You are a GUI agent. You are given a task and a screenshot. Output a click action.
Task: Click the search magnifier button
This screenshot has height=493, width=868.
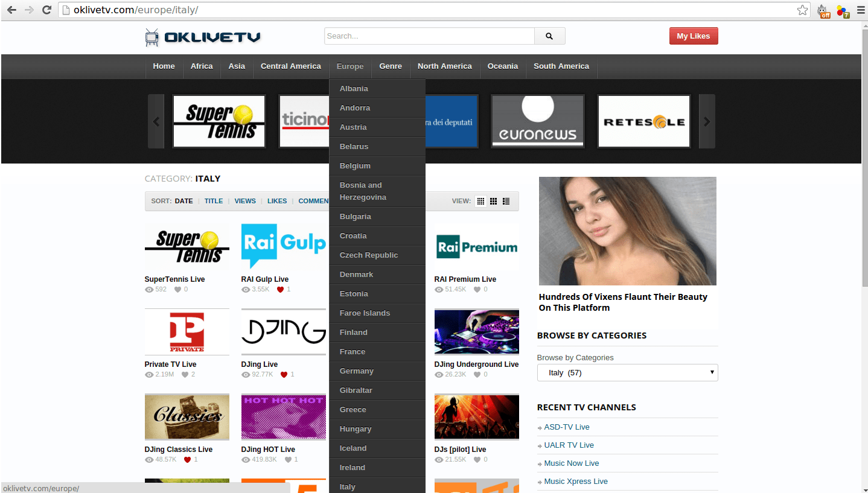pyautogui.click(x=549, y=36)
